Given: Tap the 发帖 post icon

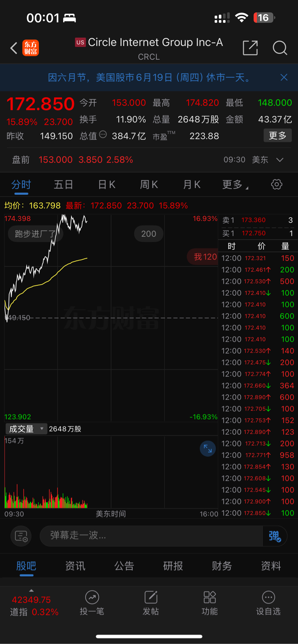Looking at the screenshot, I should click(x=151, y=603).
